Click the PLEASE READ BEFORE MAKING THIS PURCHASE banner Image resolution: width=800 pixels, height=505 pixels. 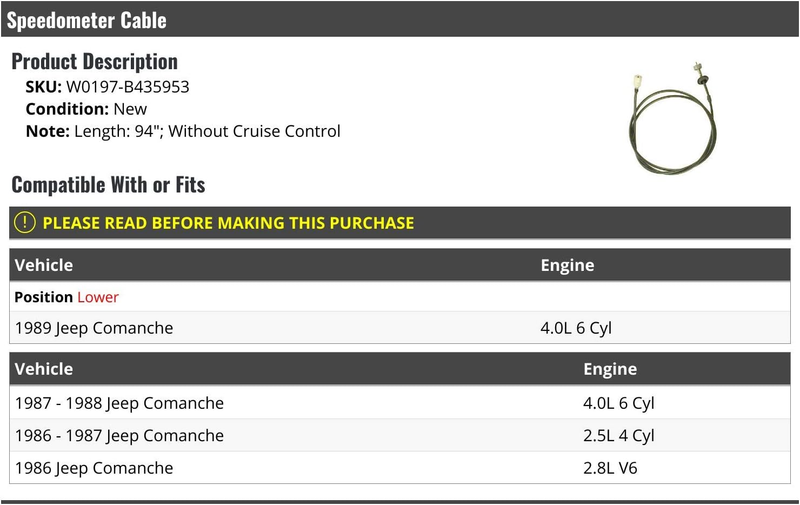400,223
